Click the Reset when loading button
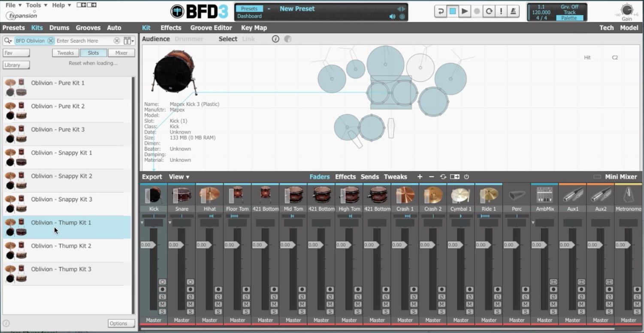This screenshot has height=333, width=644. click(x=93, y=63)
